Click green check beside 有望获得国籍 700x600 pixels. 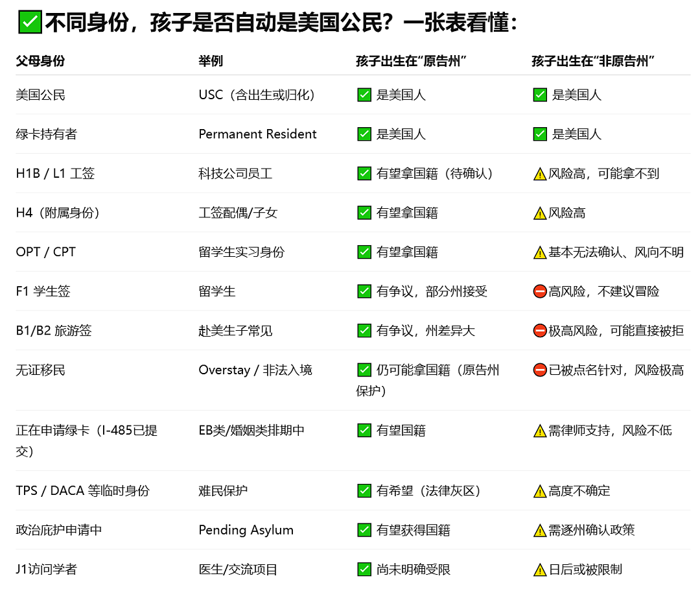point(364,530)
